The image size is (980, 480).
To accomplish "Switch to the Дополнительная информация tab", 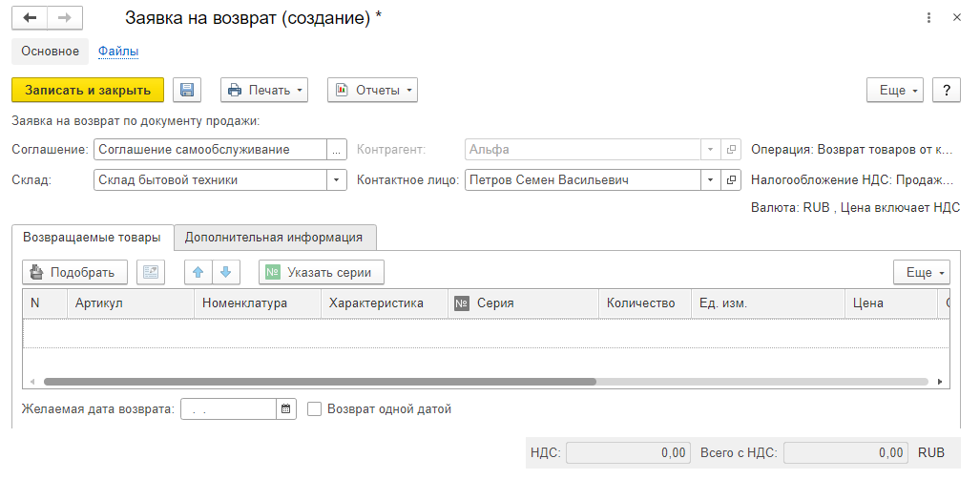I will point(274,237).
